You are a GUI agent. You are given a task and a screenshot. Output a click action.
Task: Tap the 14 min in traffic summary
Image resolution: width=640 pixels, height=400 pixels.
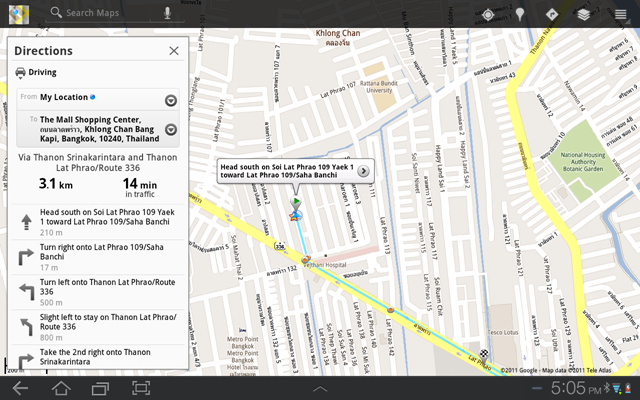pyautogui.click(x=140, y=188)
